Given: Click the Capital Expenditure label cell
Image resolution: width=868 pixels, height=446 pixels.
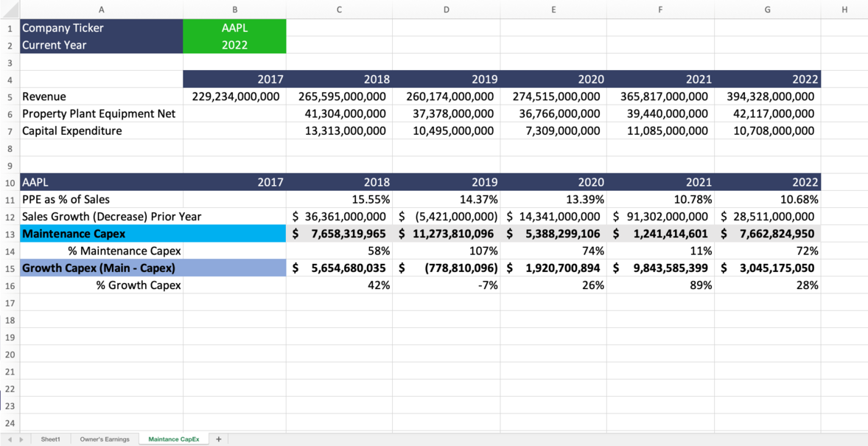Looking at the screenshot, I should coord(71,130).
